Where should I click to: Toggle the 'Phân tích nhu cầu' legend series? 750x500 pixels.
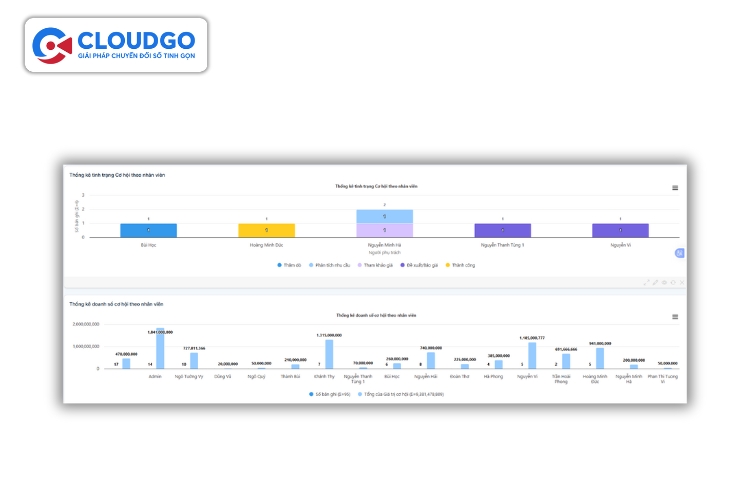coord(327,265)
